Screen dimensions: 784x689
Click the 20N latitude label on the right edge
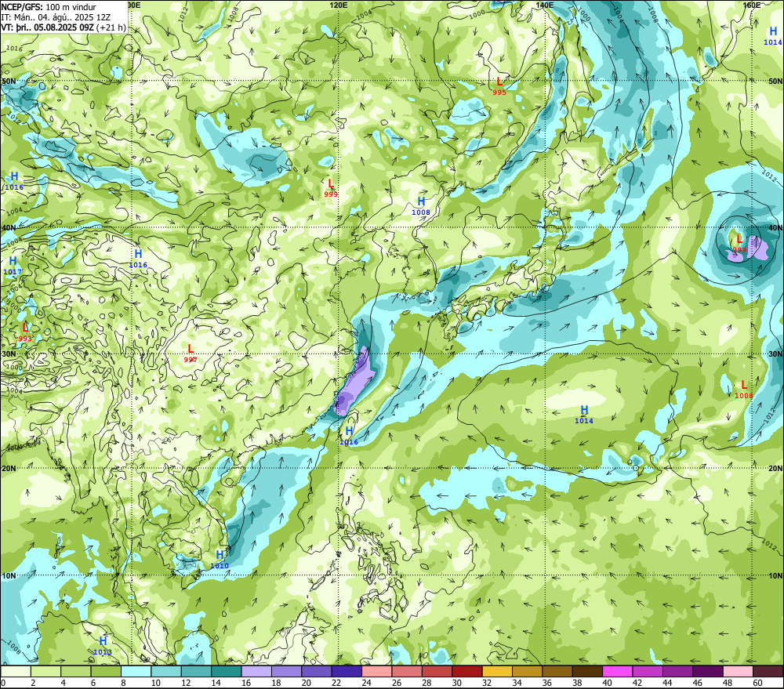click(775, 468)
